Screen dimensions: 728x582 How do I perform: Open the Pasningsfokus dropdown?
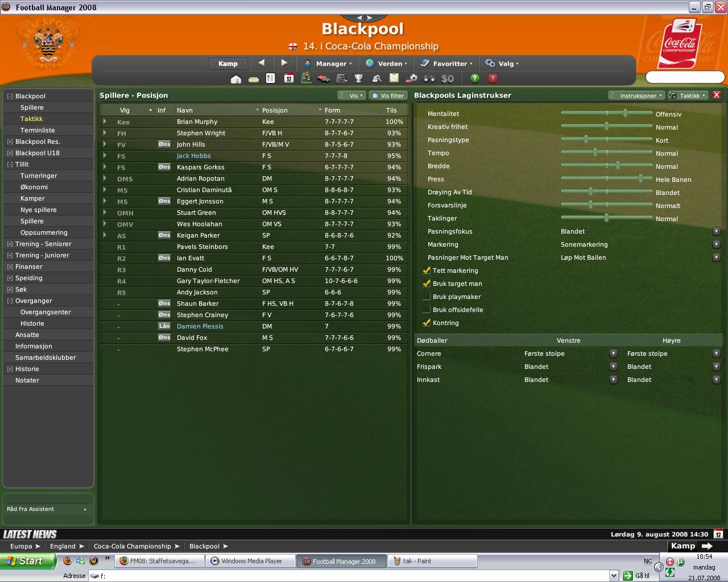[716, 231]
